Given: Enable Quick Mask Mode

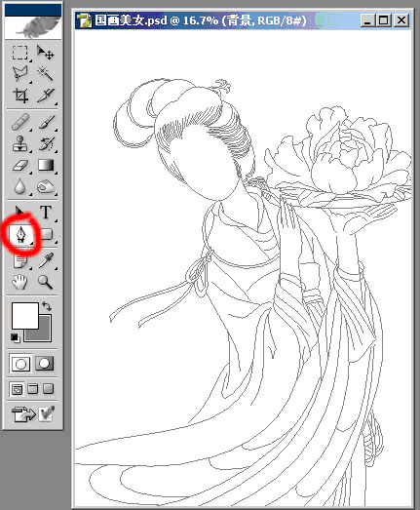Looking at the screenshot, I should coord(45,364).
